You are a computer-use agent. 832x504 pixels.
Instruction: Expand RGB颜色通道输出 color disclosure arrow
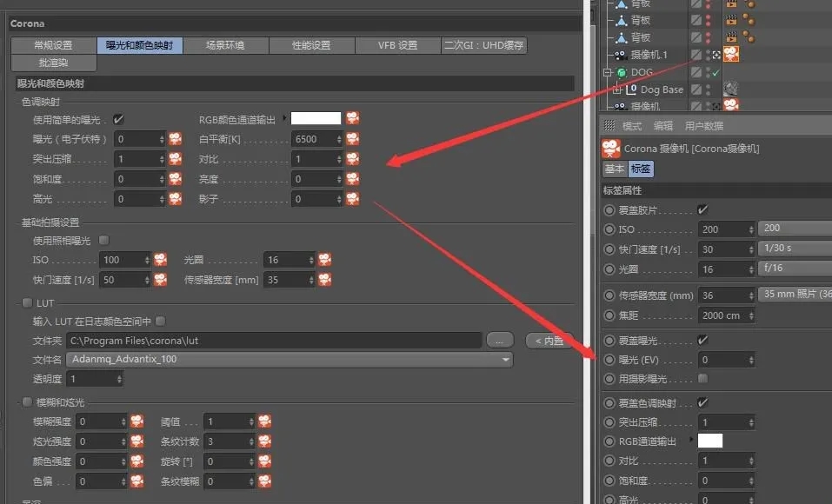tap(284, 118)
